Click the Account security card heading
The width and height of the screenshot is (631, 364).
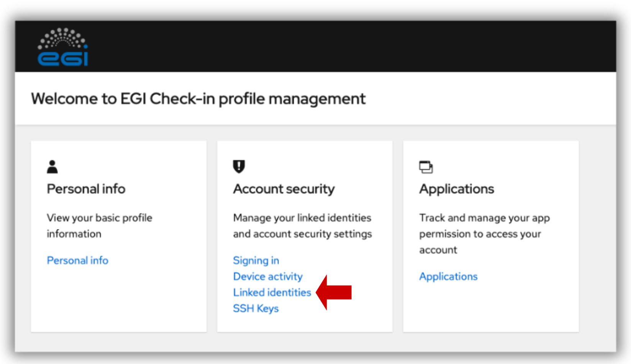pyautogui.click(x=284, y=189)
